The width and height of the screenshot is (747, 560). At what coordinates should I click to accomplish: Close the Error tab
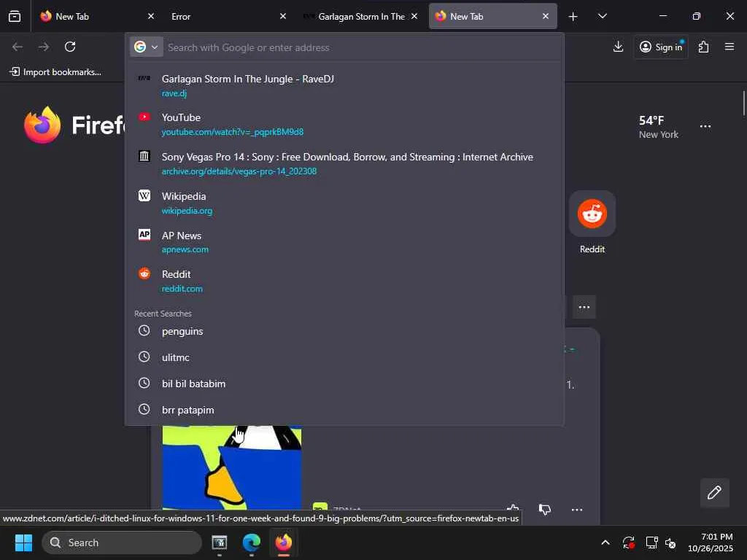coord(283,16)
